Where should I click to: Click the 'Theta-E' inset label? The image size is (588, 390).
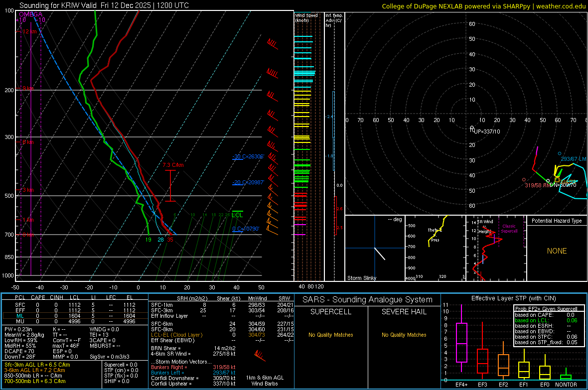click(435, 230)
